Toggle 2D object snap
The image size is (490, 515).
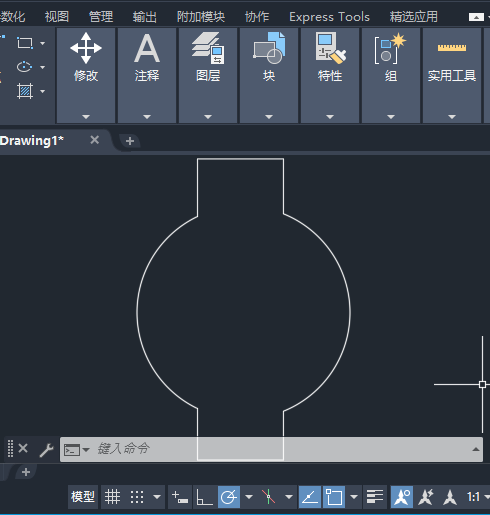click(x=334, y=497)
